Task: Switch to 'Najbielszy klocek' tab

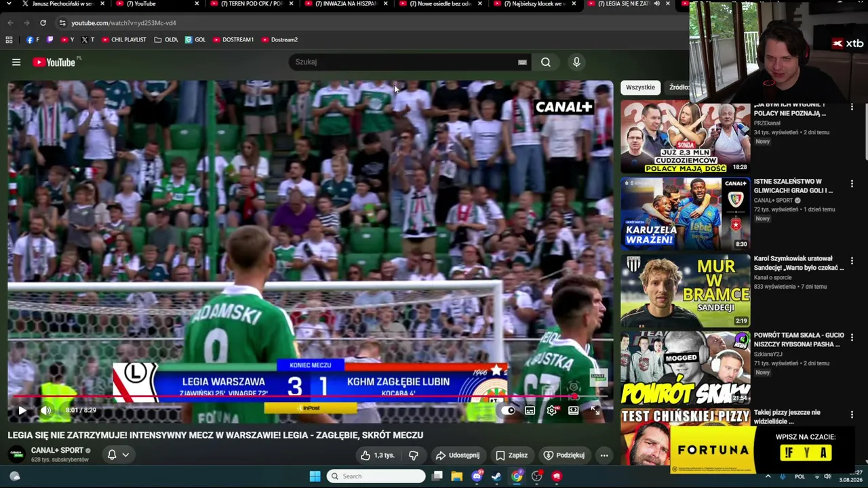Action: pos(535,4)
